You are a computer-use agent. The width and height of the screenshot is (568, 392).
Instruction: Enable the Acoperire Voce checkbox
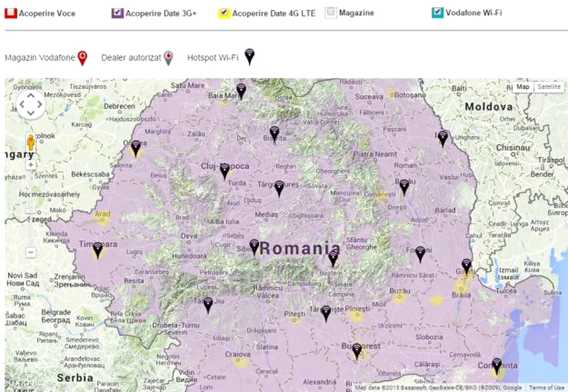(x=11, y=13)
